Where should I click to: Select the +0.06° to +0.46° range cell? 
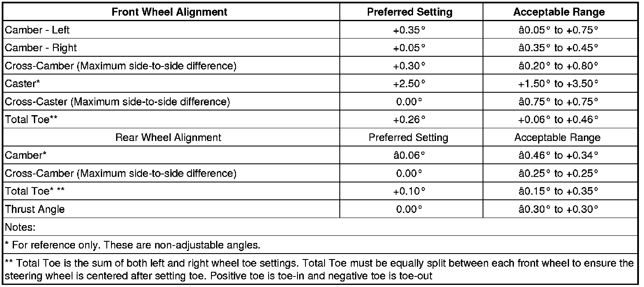[558, 120]
